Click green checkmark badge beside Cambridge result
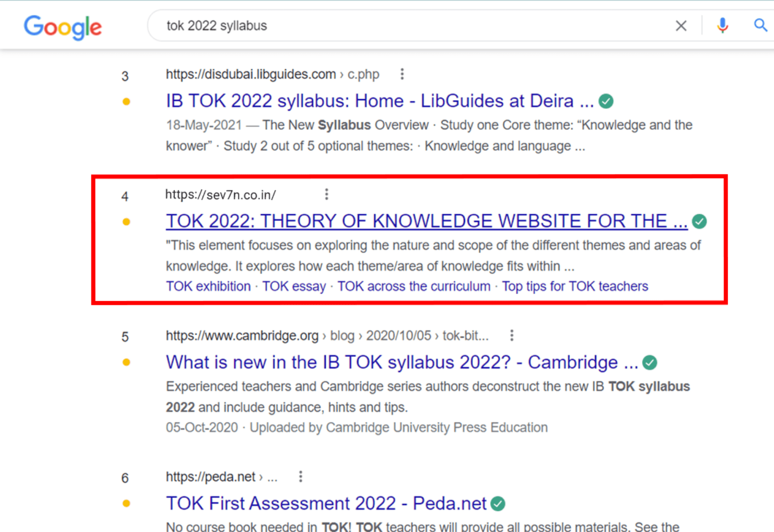 pos(649,363)
